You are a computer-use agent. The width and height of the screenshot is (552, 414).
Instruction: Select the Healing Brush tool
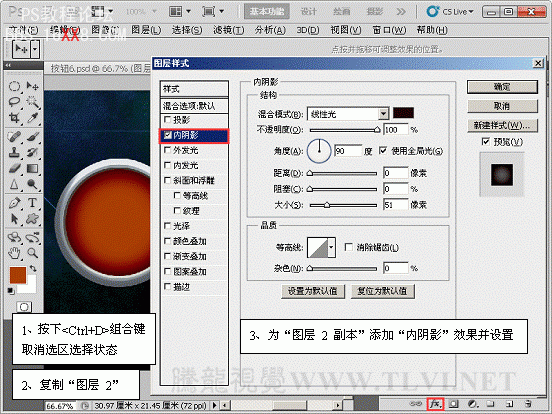pyautogui.click(x=14, y=137)
